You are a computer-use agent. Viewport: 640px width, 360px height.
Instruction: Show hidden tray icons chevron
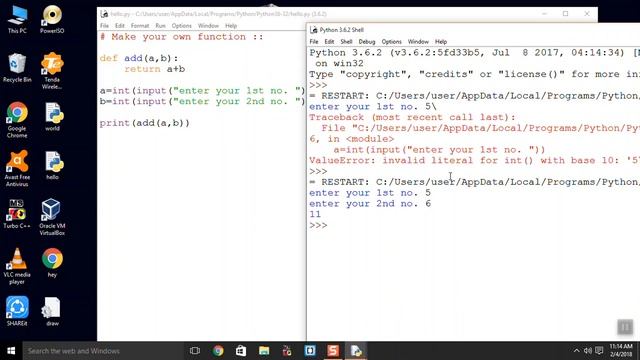click(576, 351)
